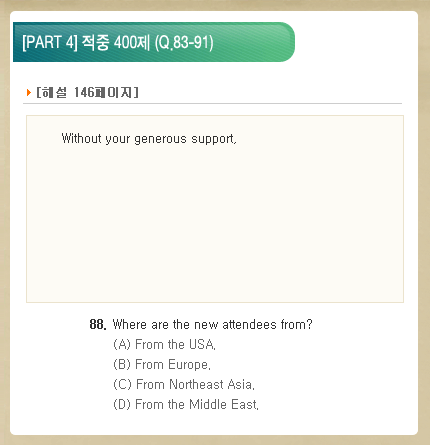
Task: Choose answer "From the USA"
Action: tap(175, 344)
